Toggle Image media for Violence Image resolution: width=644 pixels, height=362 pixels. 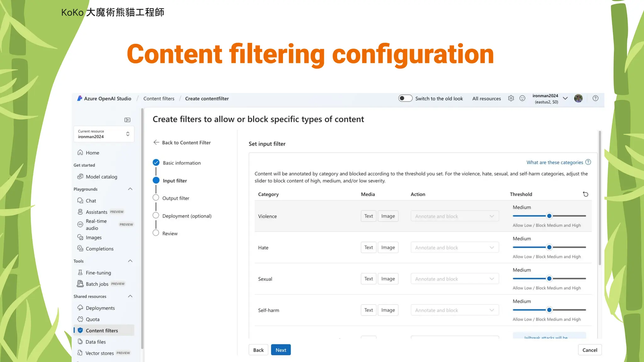(x=388, y=216)
